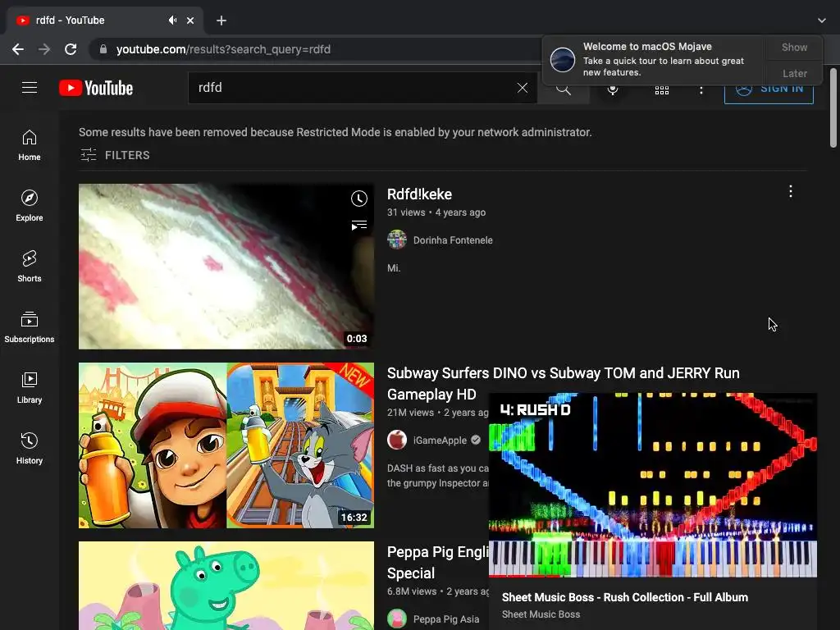The height and width of the screenshot is (630, 840).
Task: Close the rdfd - YouTube tab
Action: click(190, 21)
